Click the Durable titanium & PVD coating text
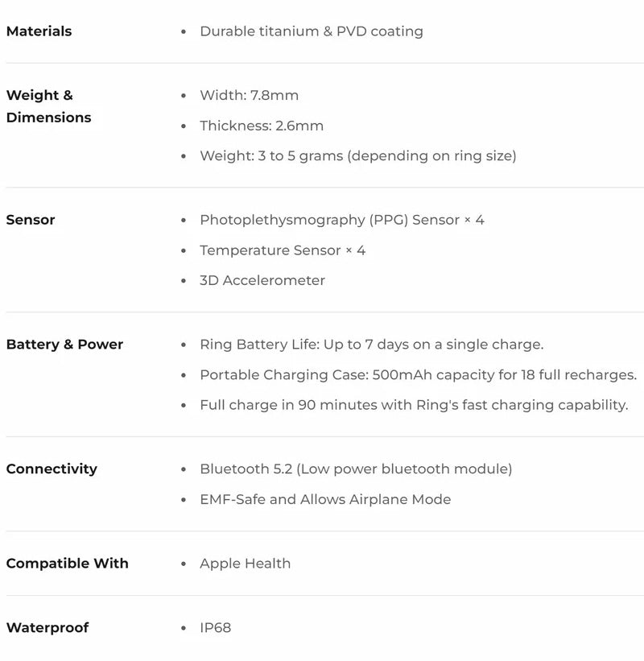 tap(311, 31)
